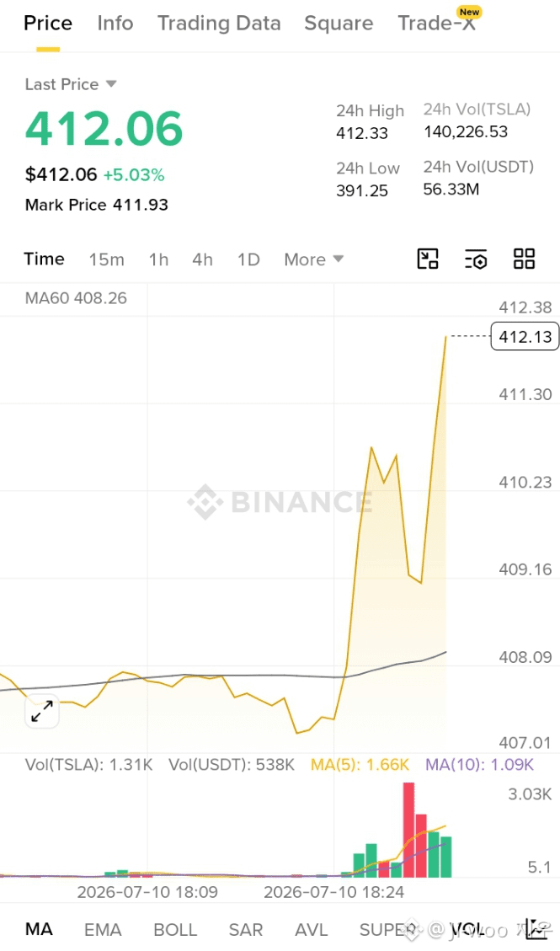Open the Square tab
Image resolution: width=560 pixels, height=951 pixels.
pyautogui.click(x=339, y=23)
